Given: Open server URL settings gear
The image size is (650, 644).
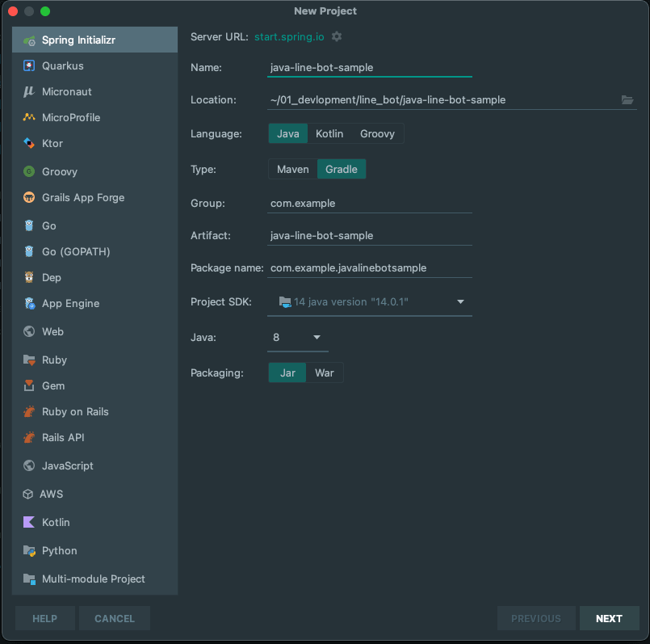Looking at the screenshot, I should click(x=337, y=36).
